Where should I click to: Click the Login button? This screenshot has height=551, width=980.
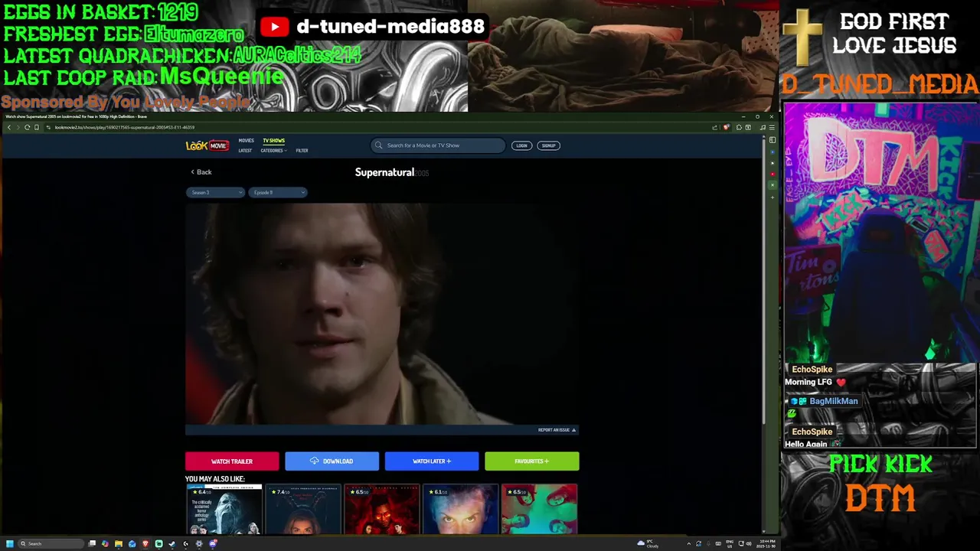pos(521,145)
